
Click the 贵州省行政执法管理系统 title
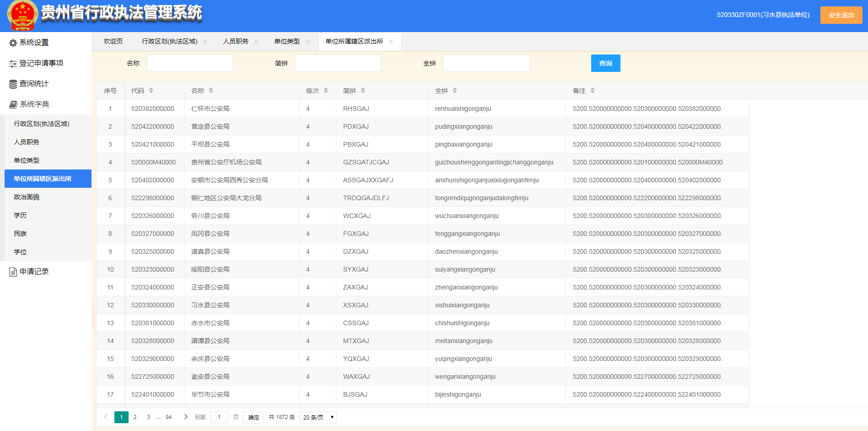121,13
